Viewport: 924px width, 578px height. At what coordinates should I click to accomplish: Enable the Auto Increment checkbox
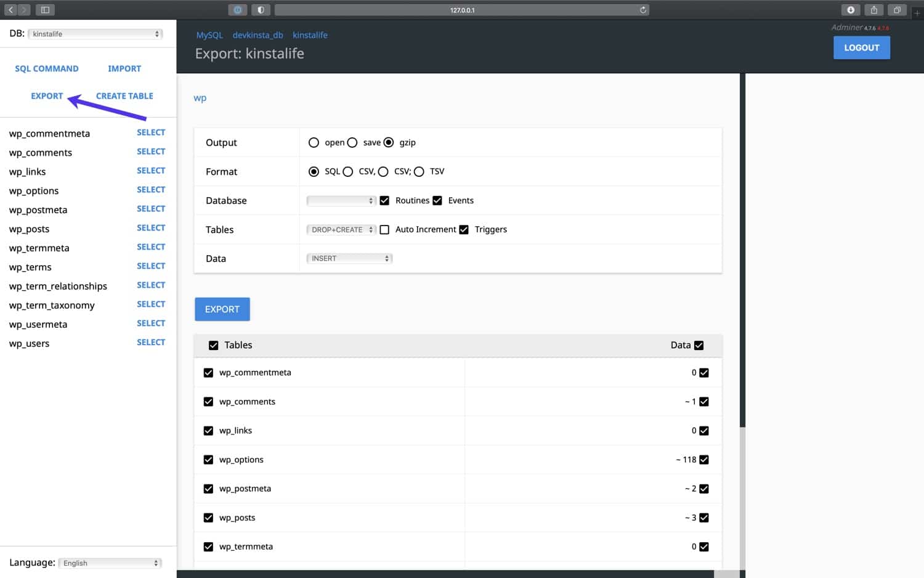coord(384,229)
